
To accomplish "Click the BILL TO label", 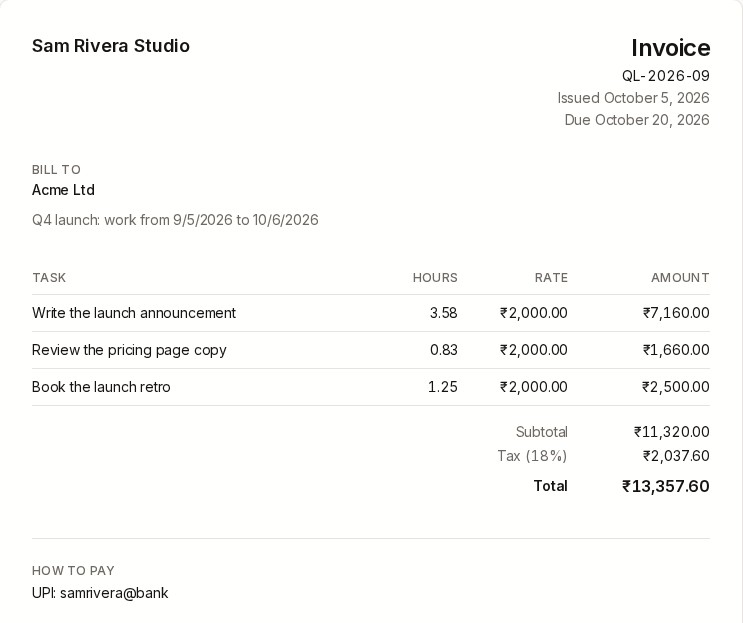I will point(56,170).
